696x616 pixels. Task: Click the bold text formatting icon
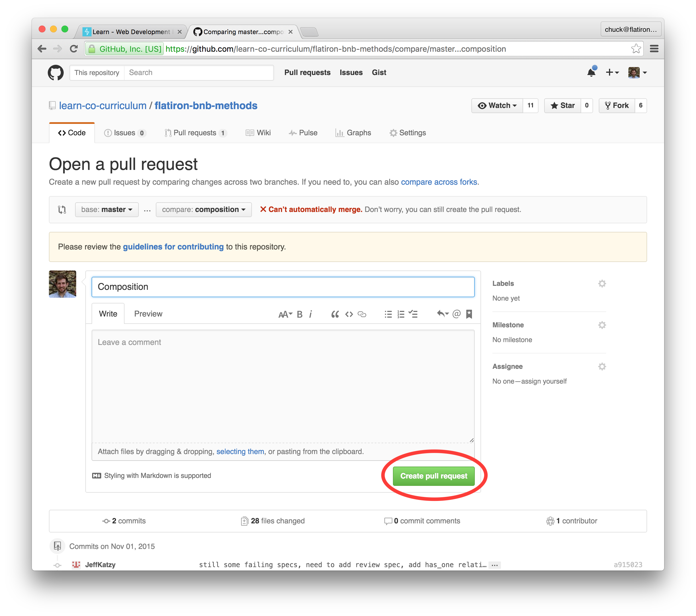[x=299, y=314]
